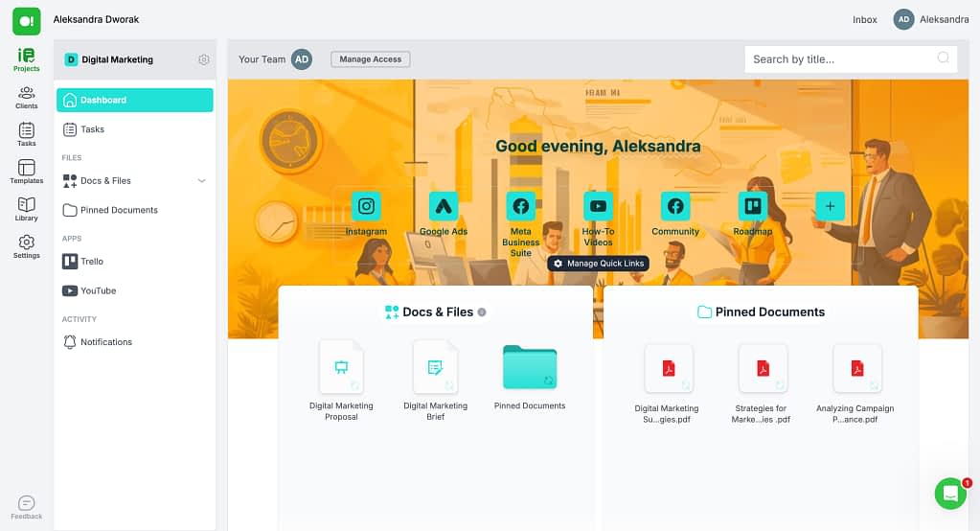Click the Your Team AD avatar
This screenshot has width=980, height=531.
coord(302,59)
